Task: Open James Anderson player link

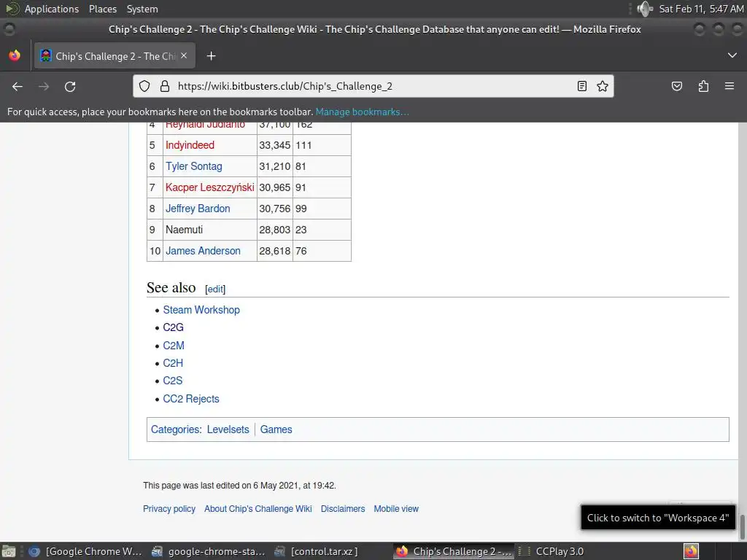Action: click(x=203, y=251)
